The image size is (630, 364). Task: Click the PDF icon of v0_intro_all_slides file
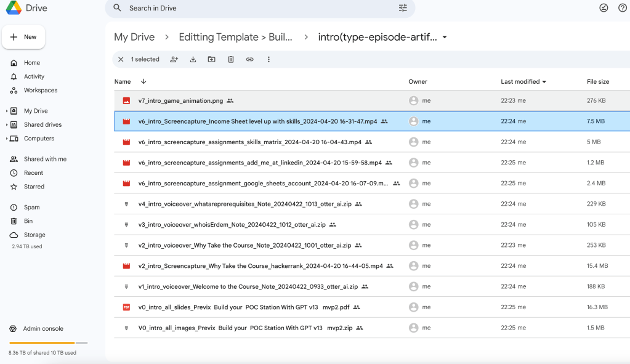126,307
